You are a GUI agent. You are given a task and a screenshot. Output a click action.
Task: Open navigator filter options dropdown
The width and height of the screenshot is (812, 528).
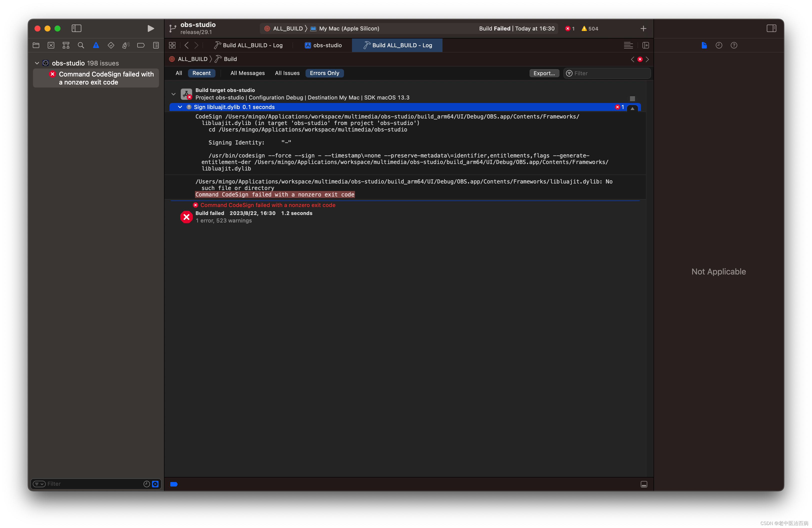click(x=39, y=484)
